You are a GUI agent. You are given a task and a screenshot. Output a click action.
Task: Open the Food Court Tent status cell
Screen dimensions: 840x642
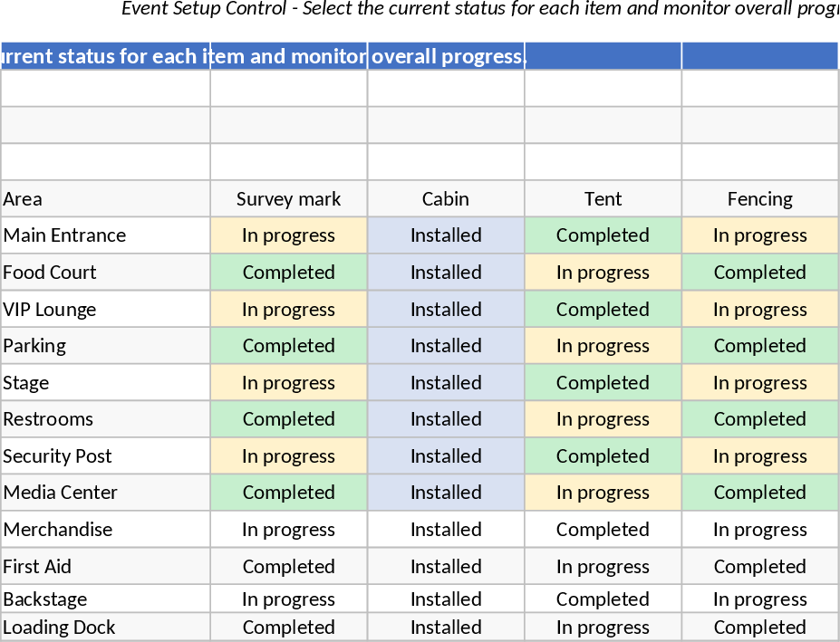click(x=603, y=273)
